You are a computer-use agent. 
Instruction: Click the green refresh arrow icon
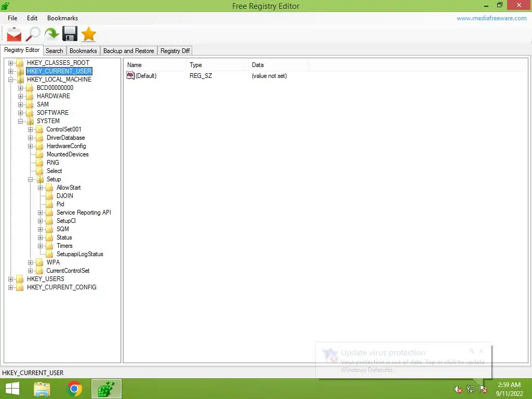click(x=51, y=34)
